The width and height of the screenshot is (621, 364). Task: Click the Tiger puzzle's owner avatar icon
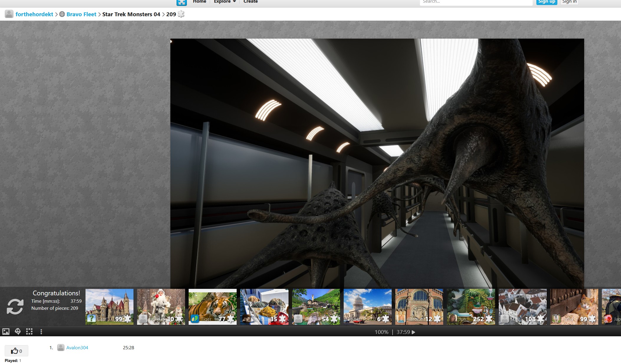(195, 319)
